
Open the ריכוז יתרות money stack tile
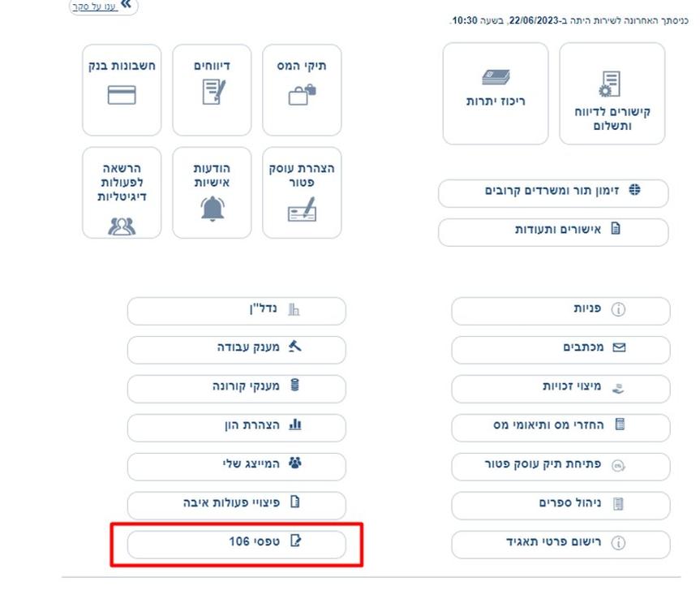coord(496,93)
